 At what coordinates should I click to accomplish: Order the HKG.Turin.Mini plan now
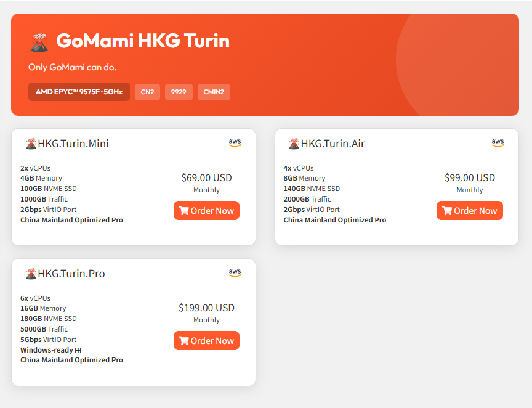(206, 211)
